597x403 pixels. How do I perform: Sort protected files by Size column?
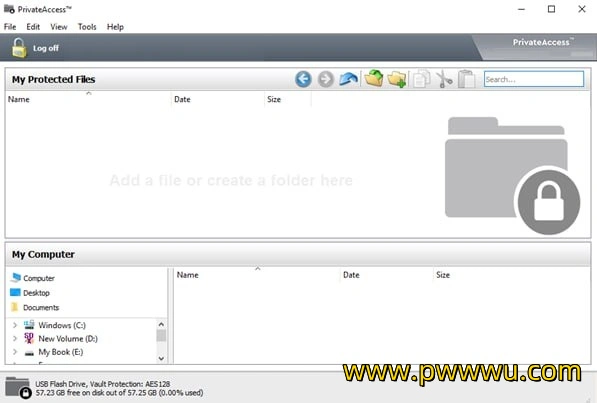[288, 99]
